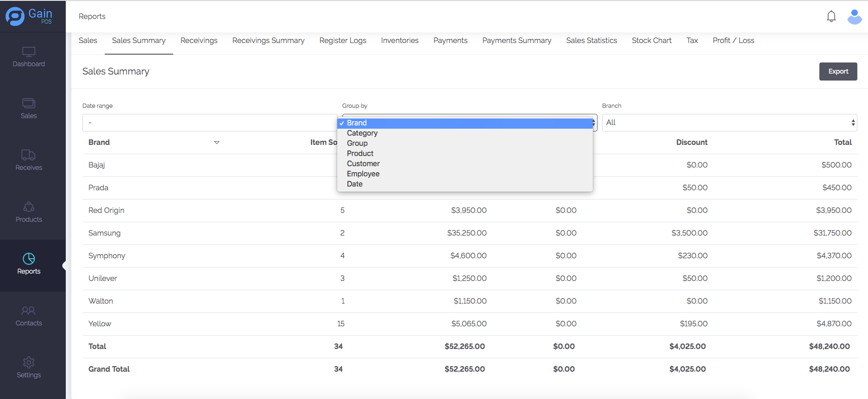Click the notification bell icon
Viewport: 868px width, 399px height.
[x=831, y=17]
